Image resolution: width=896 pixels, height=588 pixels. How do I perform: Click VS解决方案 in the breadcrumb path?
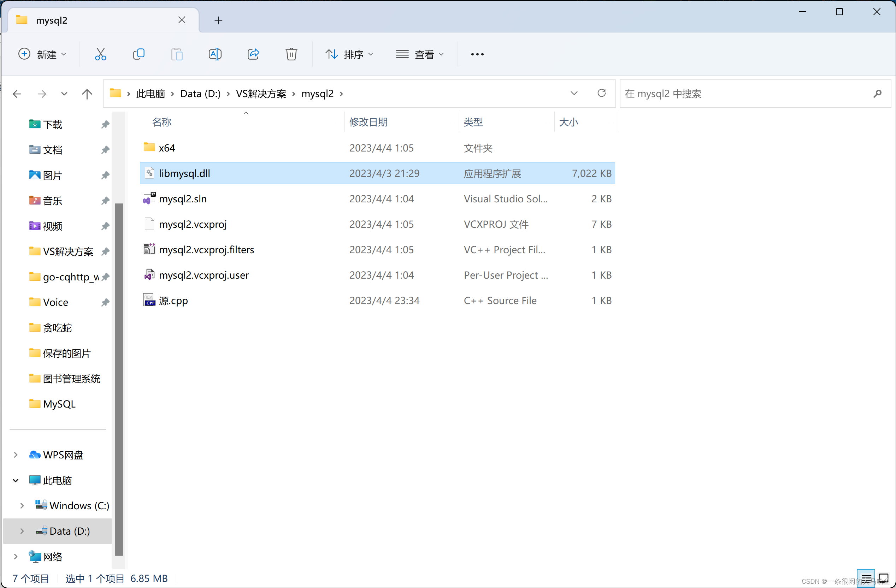[x=261, y=94]
